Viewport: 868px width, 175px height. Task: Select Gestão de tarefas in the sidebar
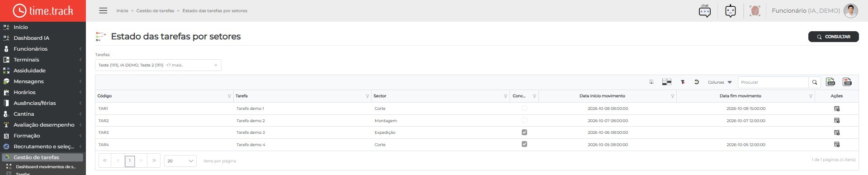click(x=42, y=157)
